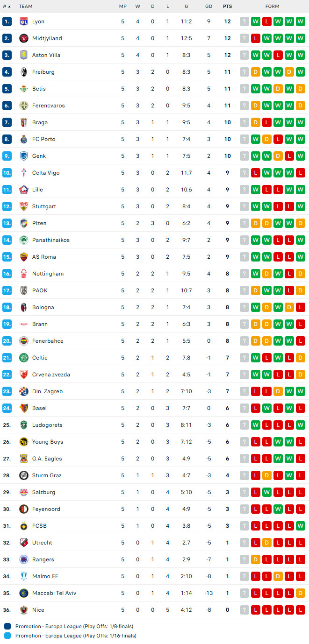This screenshot has width=309, height=644.
Task: Click the Aston Villa crest icon
Action: [x=23, y=55]
